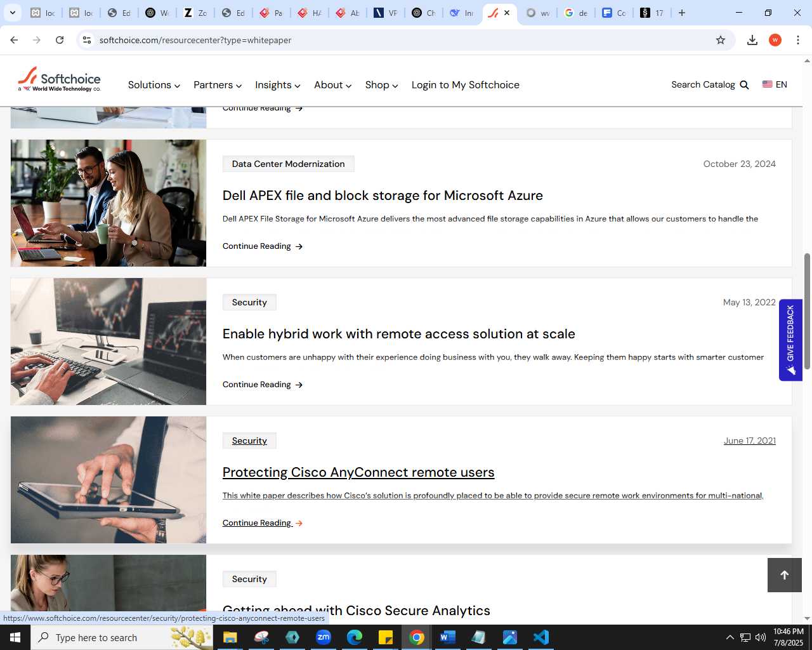
Task: Go forward in browser history
Action: (37, 40)
